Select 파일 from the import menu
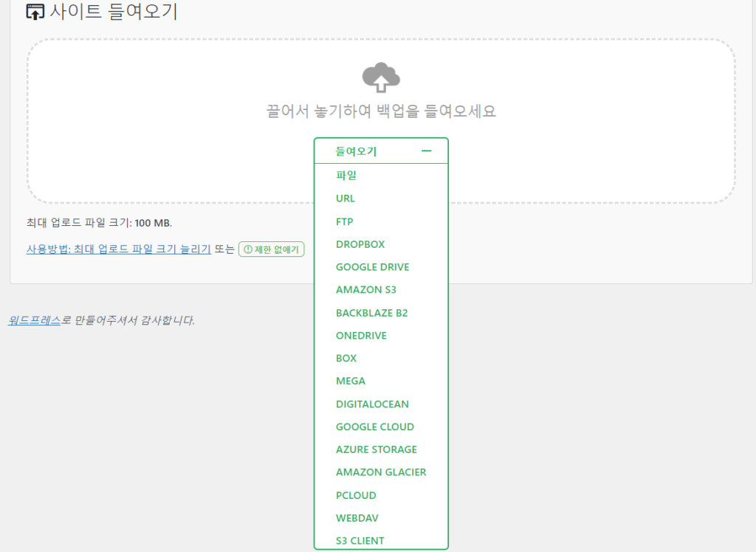Viewport: 756px width, 552px height. (346, 175)
